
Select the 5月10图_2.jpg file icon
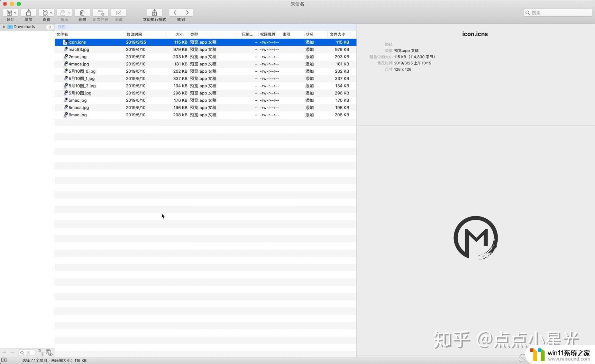(x=65, y=86)
